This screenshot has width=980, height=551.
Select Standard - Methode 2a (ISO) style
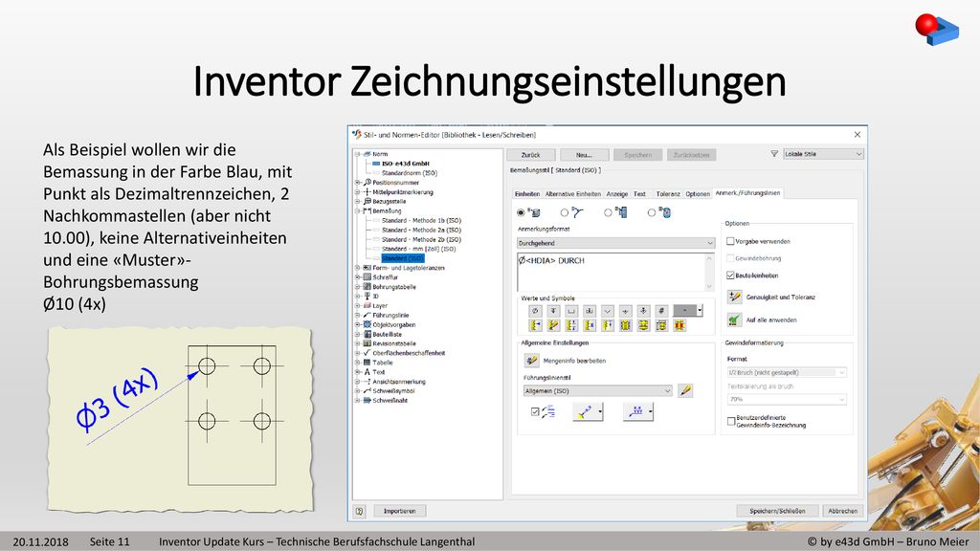tap(421, 230)
